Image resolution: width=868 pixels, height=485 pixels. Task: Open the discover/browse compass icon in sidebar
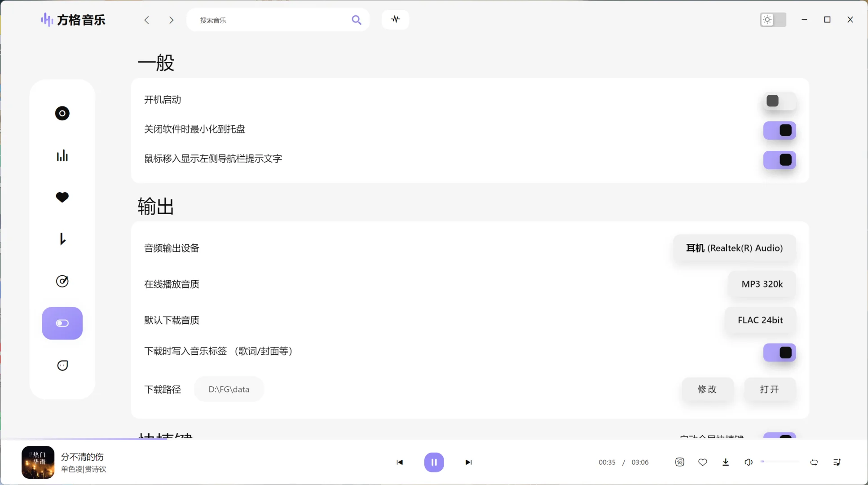click(x=62, y=281)
